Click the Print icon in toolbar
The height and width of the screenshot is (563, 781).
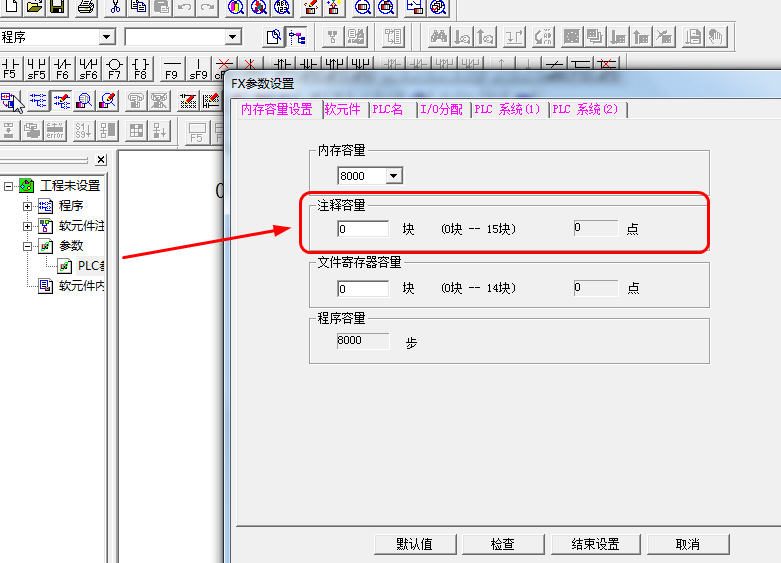pos(86,8)
